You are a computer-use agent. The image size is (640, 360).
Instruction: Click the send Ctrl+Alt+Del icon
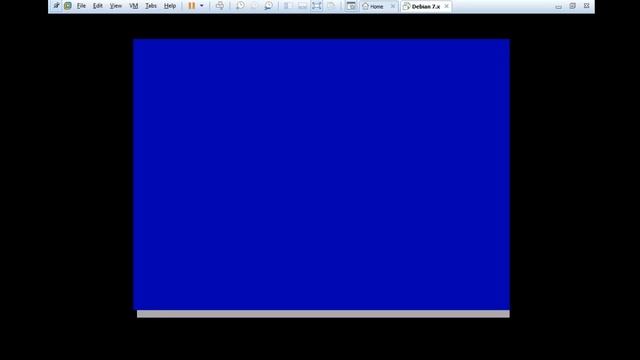point(220,6)
